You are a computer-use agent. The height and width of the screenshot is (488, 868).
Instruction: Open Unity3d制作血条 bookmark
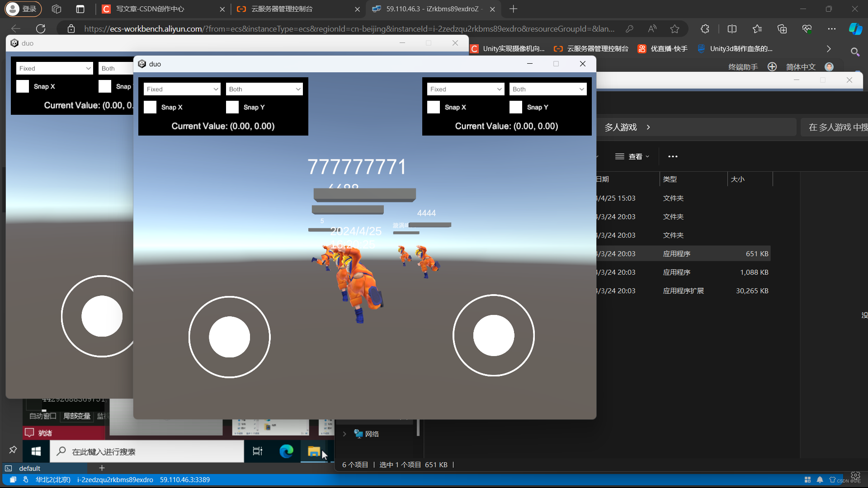tap(735, 49)
